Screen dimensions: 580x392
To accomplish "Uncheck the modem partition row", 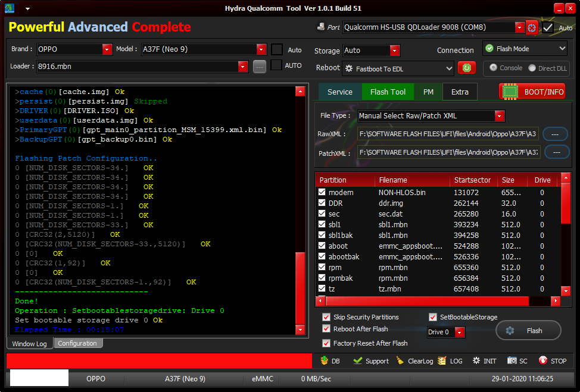I will (322, 192).
